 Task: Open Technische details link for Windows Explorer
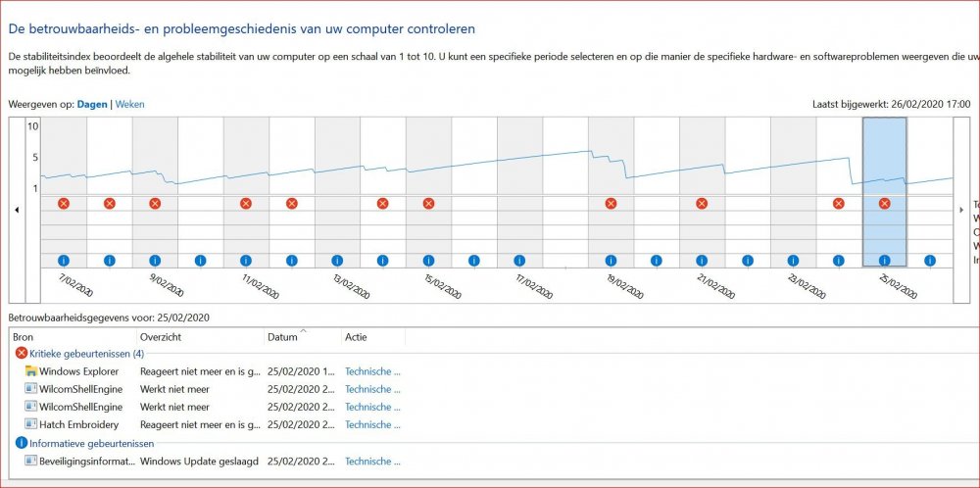point(372,371)
